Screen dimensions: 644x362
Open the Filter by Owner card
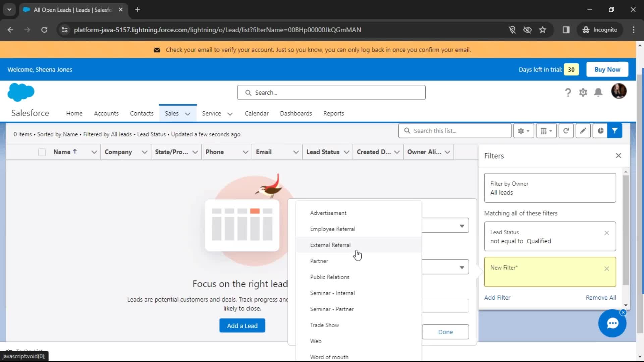click(x=550, y=188)
